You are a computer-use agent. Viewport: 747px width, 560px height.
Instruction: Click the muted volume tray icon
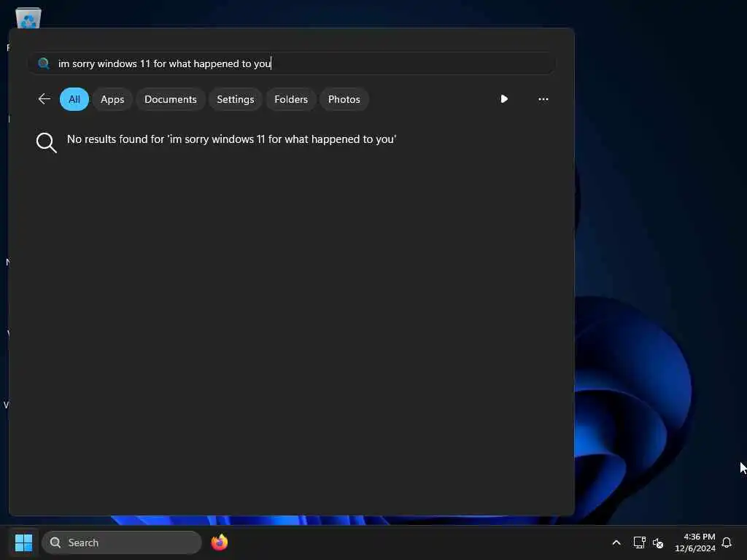tap(658, 542)
